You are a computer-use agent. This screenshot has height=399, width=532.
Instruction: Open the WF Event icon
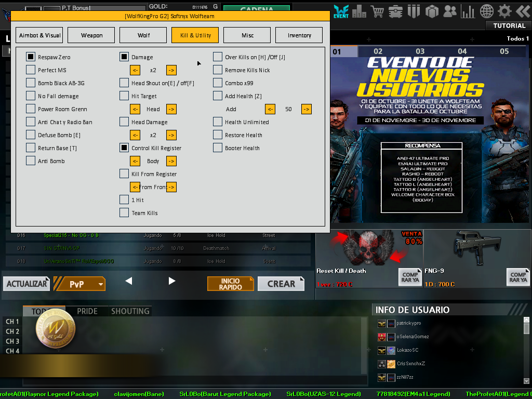(x=341, y=11)
